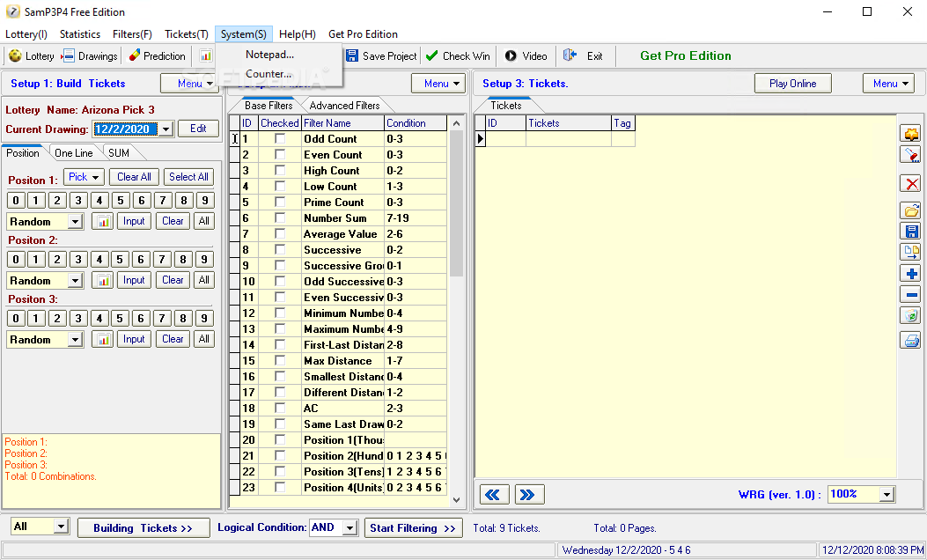Click the export pages icon in tickets sidebar

tap(911, 253)
